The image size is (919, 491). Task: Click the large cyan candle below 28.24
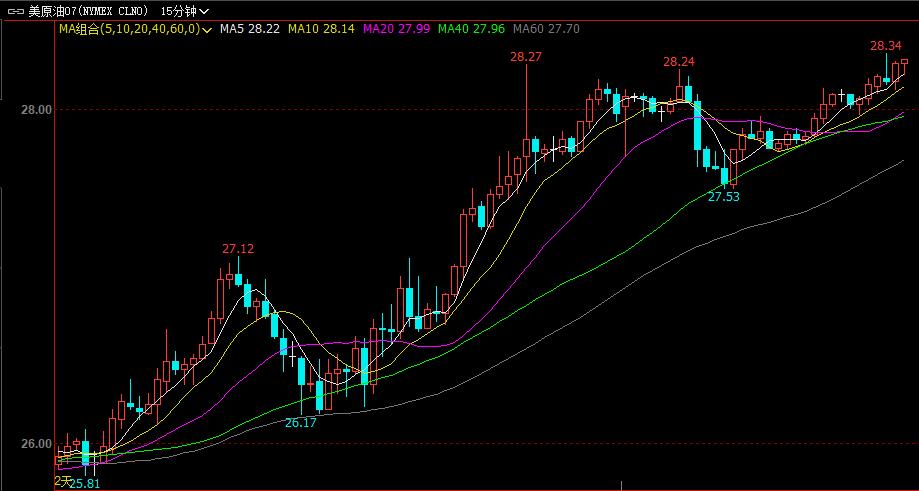coord(697,124)
